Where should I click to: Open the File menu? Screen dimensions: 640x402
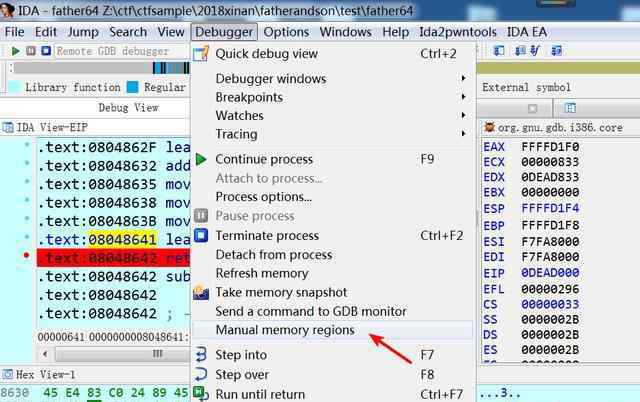15,32
